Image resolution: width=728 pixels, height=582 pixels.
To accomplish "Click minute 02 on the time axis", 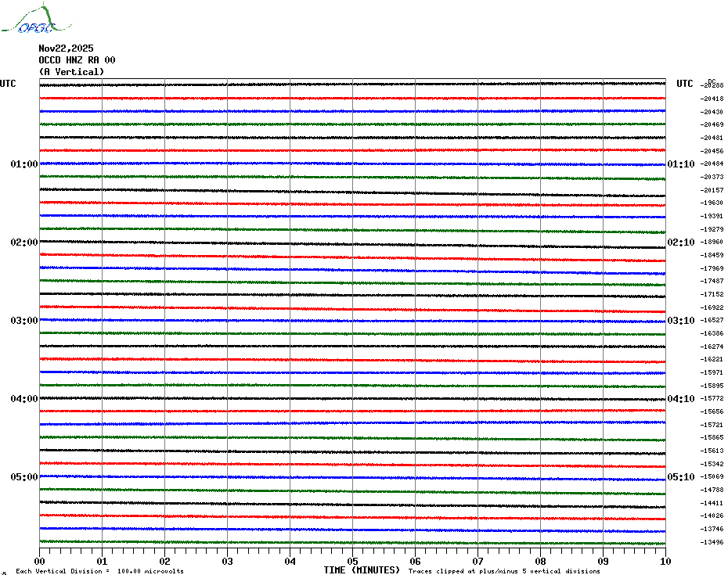I will pos(164,561).
